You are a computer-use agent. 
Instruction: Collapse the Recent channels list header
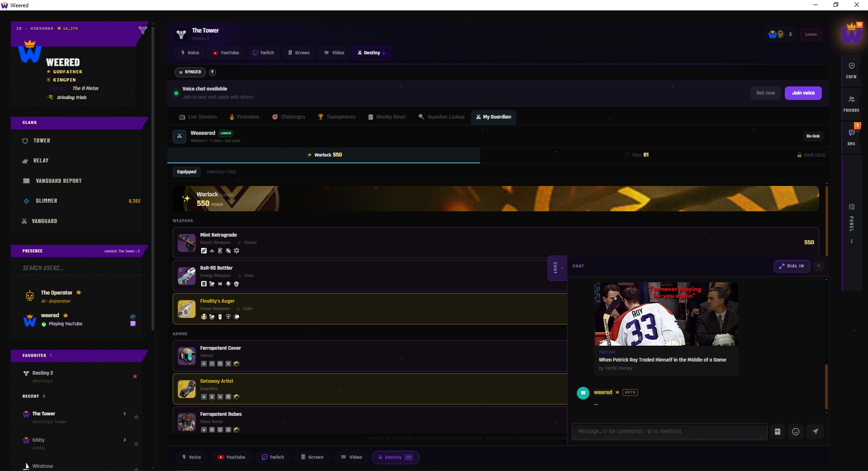pyautogui.click(x=34, y=396)
